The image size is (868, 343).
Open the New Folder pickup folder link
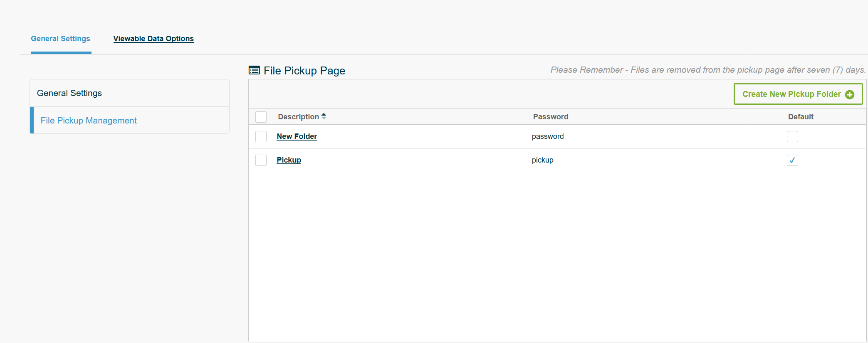pyautogui.click(x=297, y=136)
